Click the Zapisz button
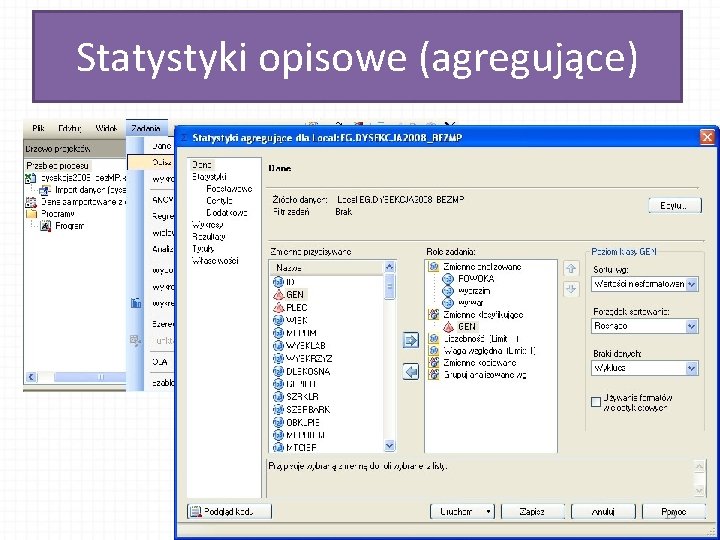Screen dimensions: 720x540 [x=532, y=512]
